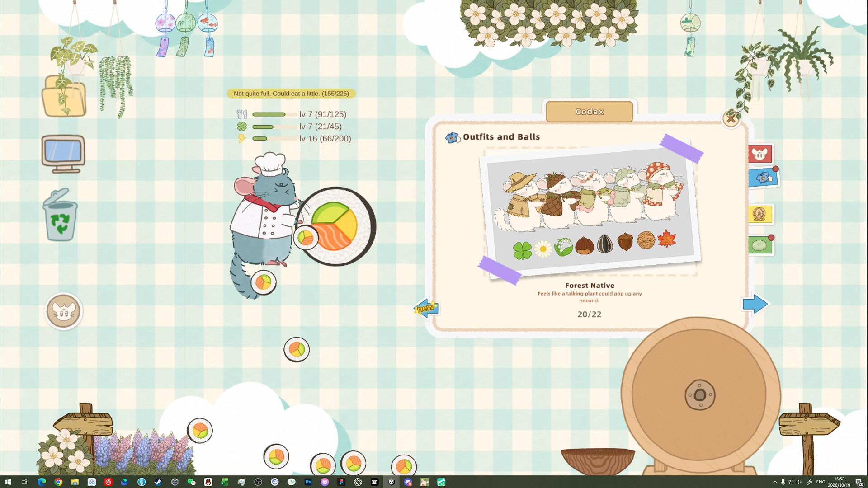868x488 pixels.
Task: Click the recycle trash bin
Action: tap(60, 215)
